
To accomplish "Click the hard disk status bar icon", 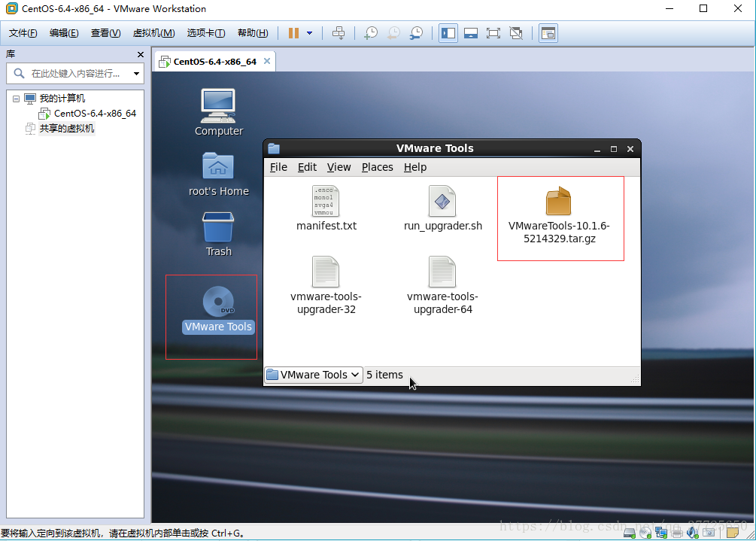I will (629, 533).
